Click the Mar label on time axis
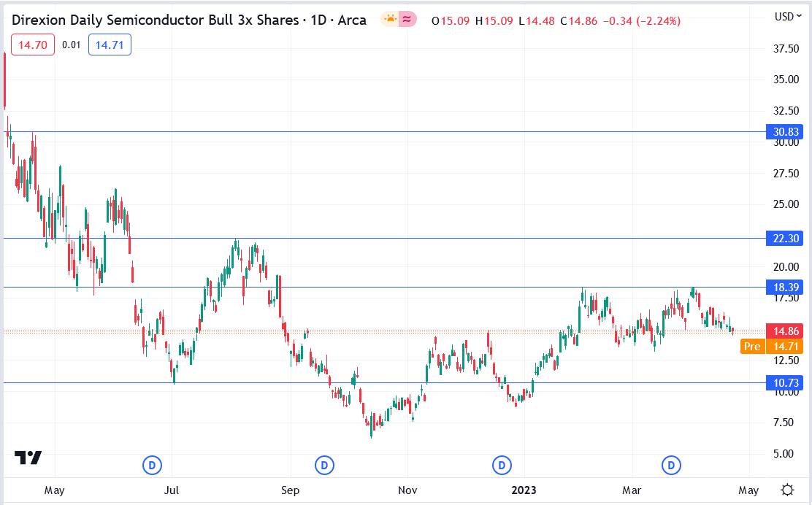 click(632, 490)
